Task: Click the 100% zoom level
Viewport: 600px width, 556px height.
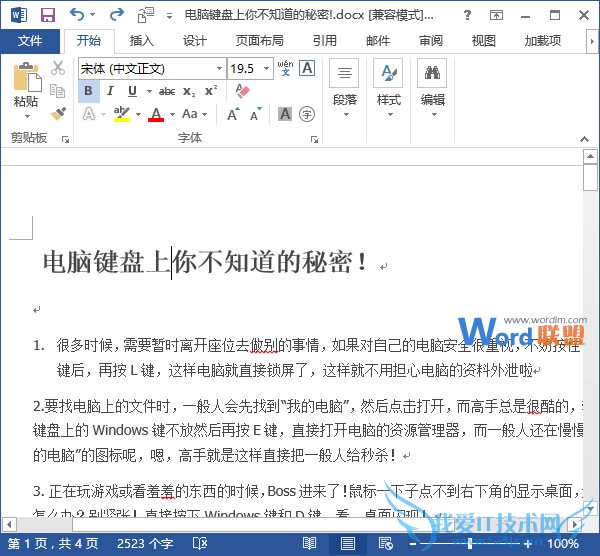Action: [x=563, y=543]
